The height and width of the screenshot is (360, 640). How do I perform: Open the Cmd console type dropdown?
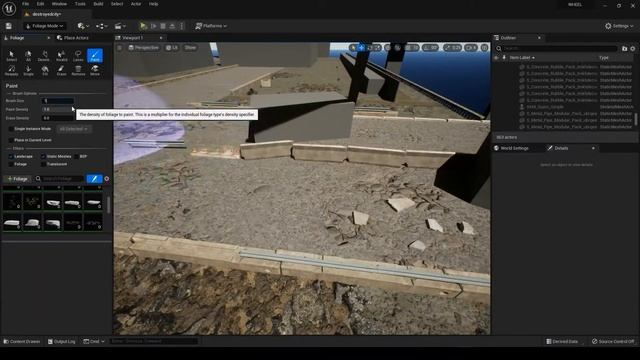click(x=94, y=342)
